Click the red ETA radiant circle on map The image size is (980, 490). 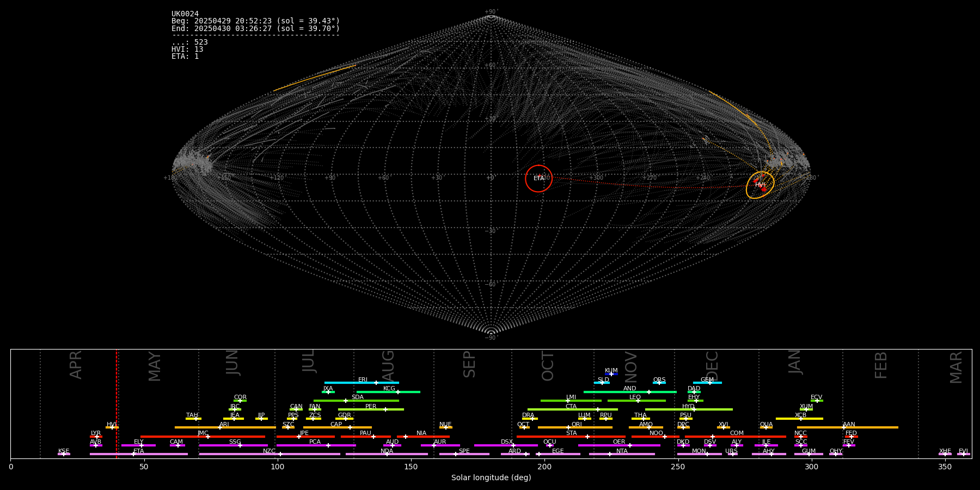(x=538, y=179)
